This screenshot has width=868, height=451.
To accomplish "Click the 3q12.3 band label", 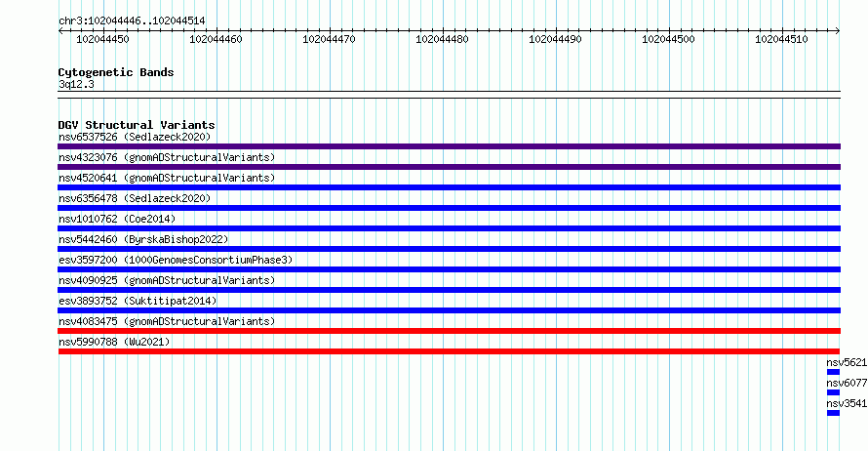I will pyautogui.click(x=76, y=84).
